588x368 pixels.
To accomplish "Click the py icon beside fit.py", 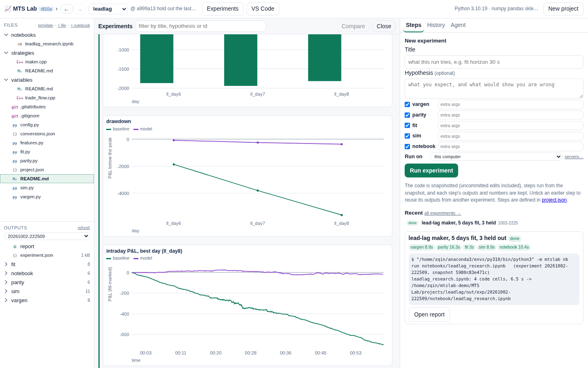I will pos(15,152).
